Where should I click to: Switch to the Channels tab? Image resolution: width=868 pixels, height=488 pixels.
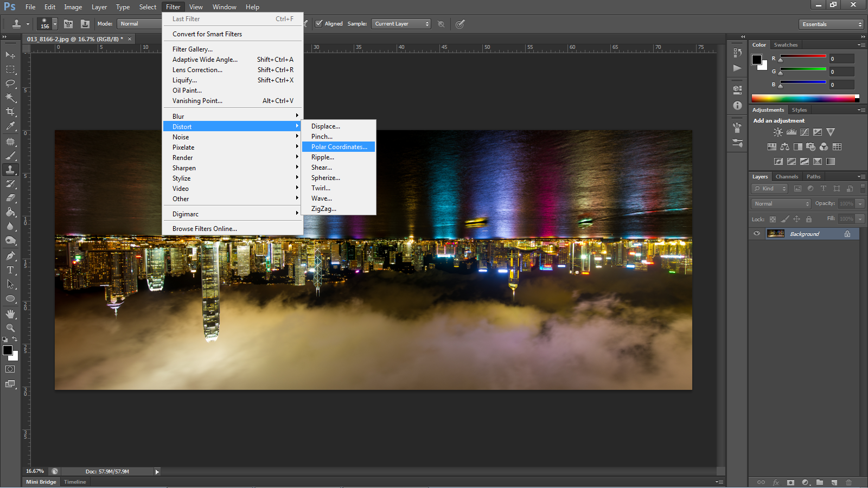787,177
